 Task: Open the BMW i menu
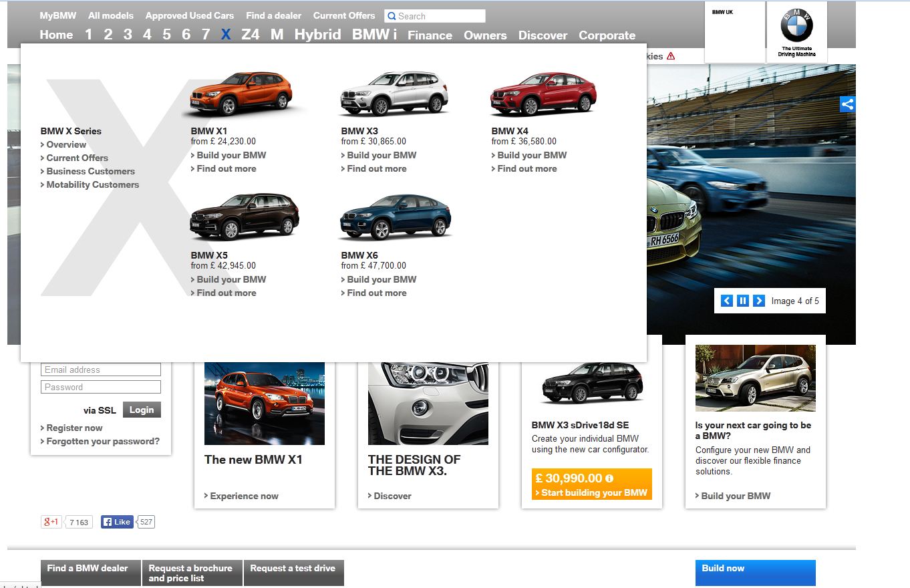[374, 34]
